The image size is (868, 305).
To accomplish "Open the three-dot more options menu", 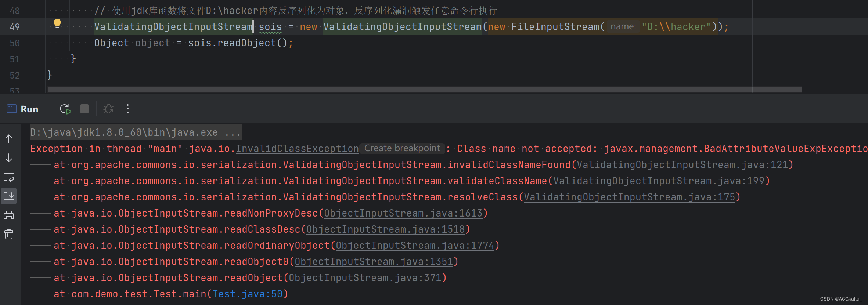I will pos(128,109).
